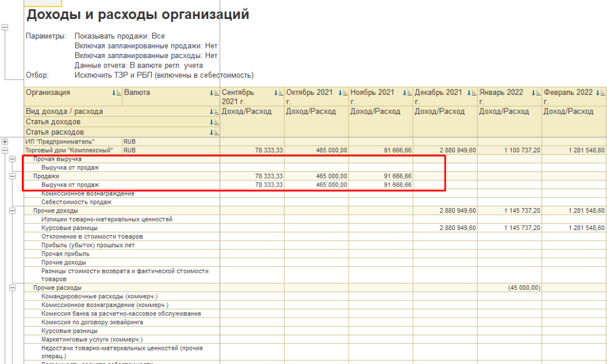The image size is (607, 364).
Task: Click Прибыль (убыток) прошлых лет row
Action: 88,245
